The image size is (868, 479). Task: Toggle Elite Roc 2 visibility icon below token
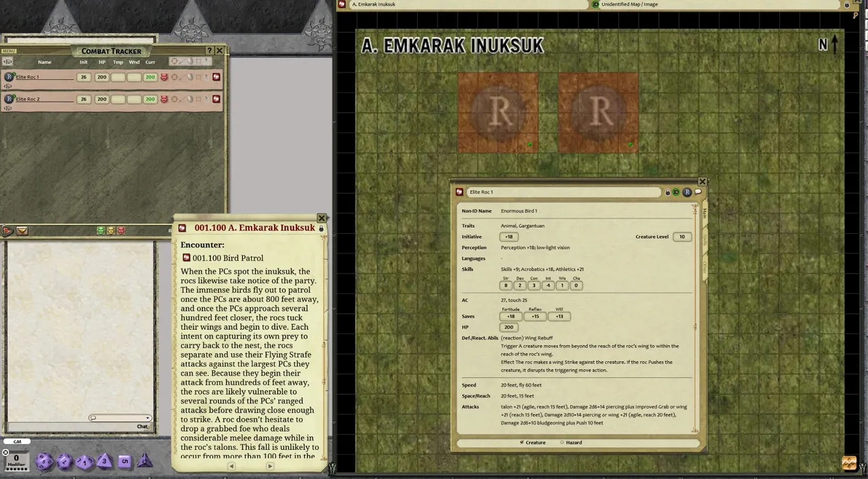tap(7, 108)
